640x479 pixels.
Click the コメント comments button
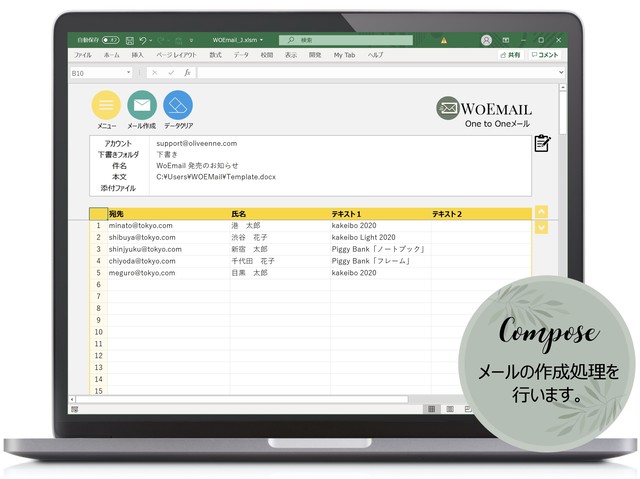point(545,55)
